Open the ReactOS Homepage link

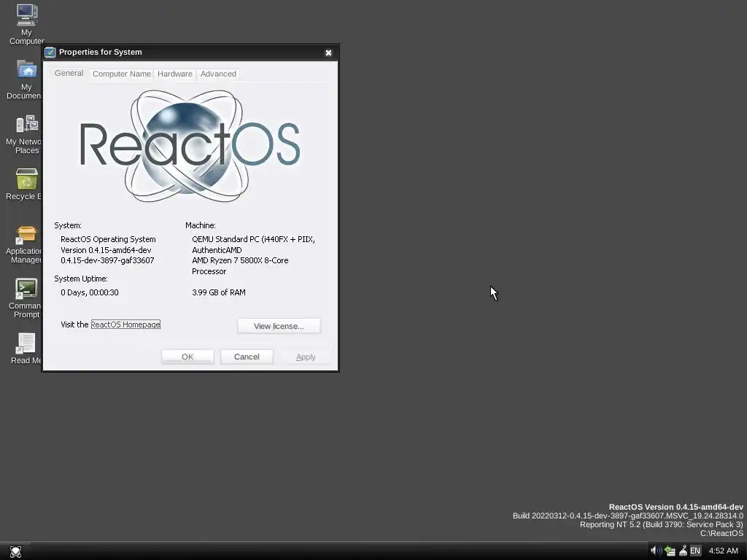(x=125, y=324)
